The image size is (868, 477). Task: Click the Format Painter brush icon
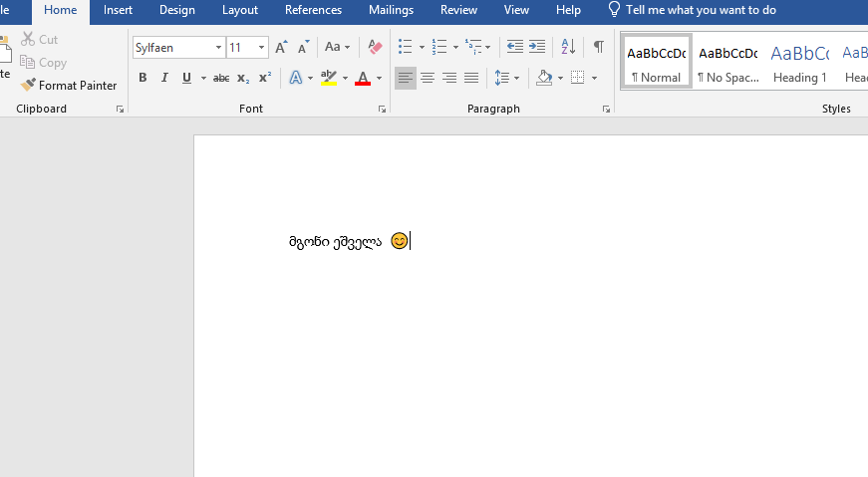(x=28, y=86)
